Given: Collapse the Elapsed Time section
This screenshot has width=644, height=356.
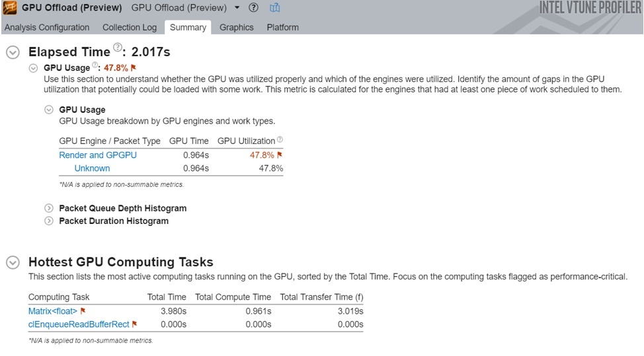Looking at the screenshot, I should (13, 52).
